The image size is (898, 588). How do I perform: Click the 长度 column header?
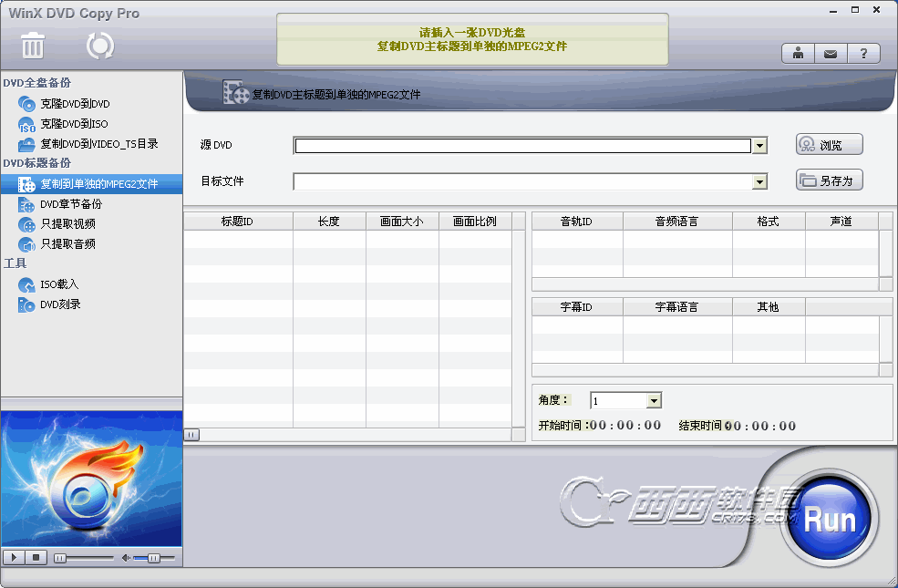[x=329, y=221]
